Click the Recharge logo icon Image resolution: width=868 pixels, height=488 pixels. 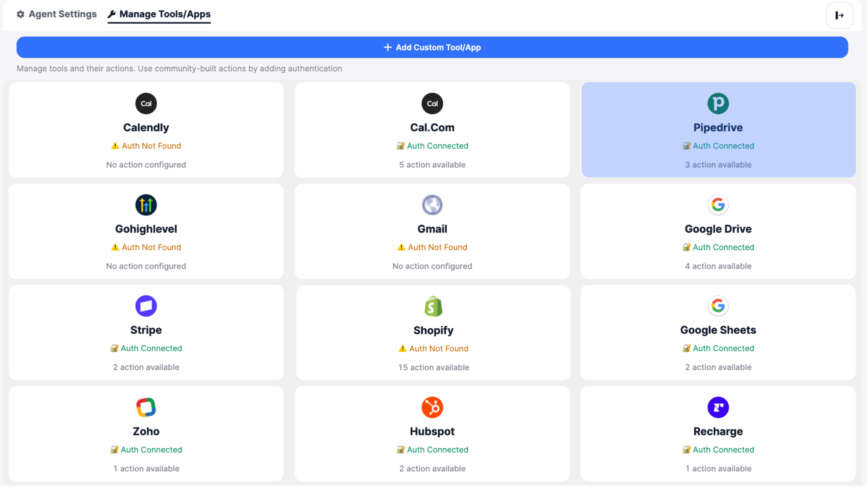click(718, 408)
